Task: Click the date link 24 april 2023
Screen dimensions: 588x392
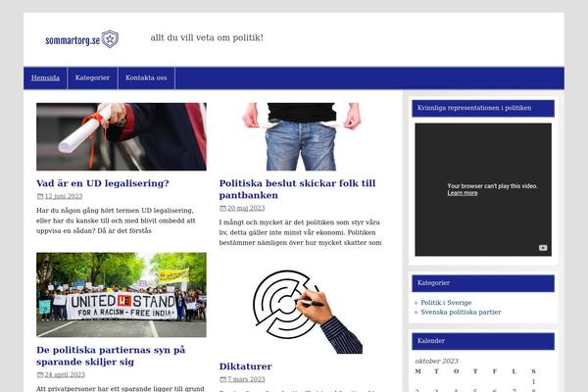Action: tap(65, 374)
